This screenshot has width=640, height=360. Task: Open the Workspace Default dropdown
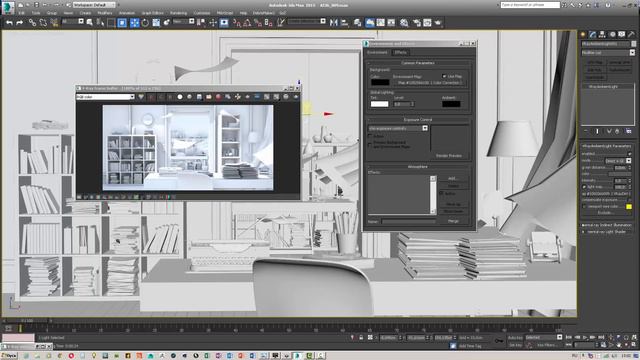click(x=94, y=5)
